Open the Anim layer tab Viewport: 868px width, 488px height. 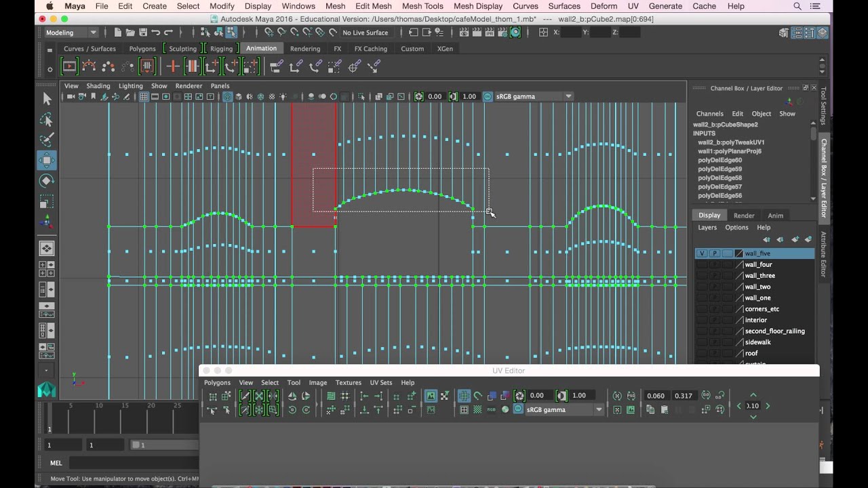[775, 216]
